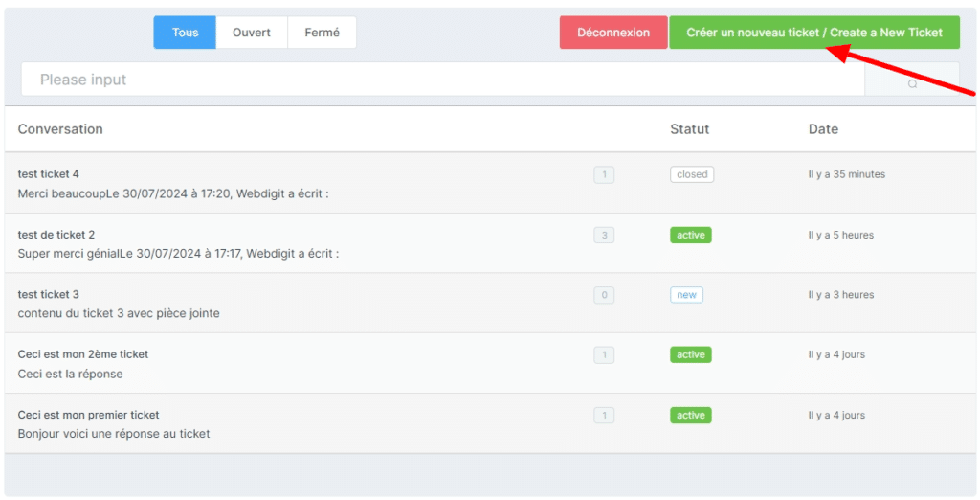Click the Date column header

[x=823, y=129]
